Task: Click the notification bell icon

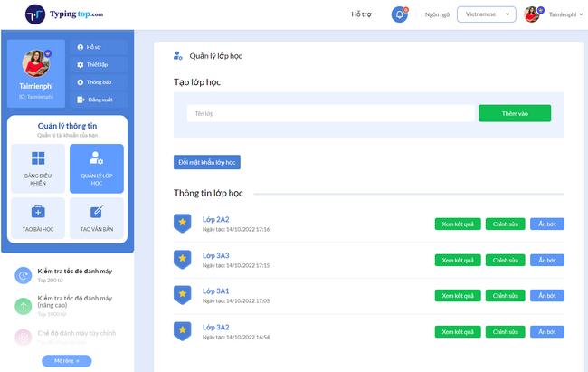Action: 399,14
